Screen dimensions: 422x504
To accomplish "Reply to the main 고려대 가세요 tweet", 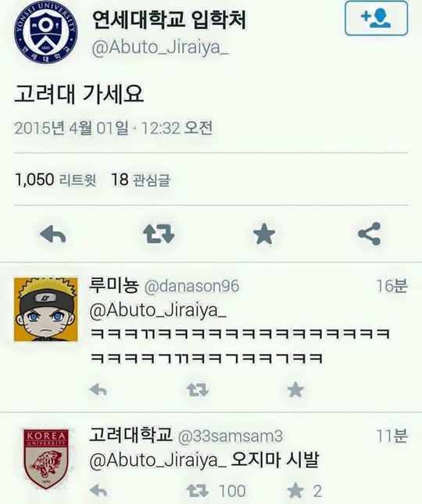I will pos(53,234).
